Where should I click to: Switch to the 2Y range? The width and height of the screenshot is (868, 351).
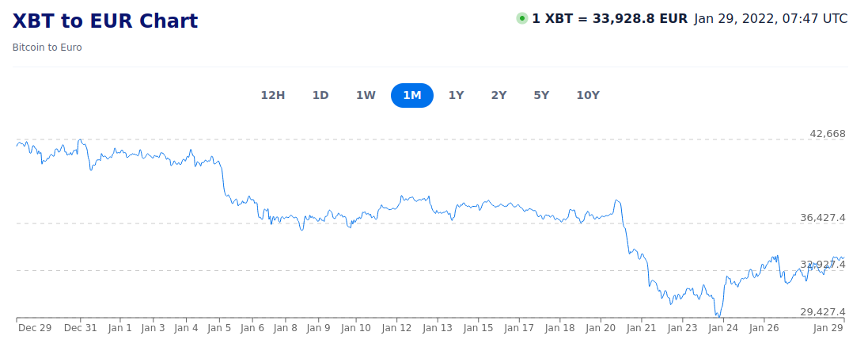[498, 95]
